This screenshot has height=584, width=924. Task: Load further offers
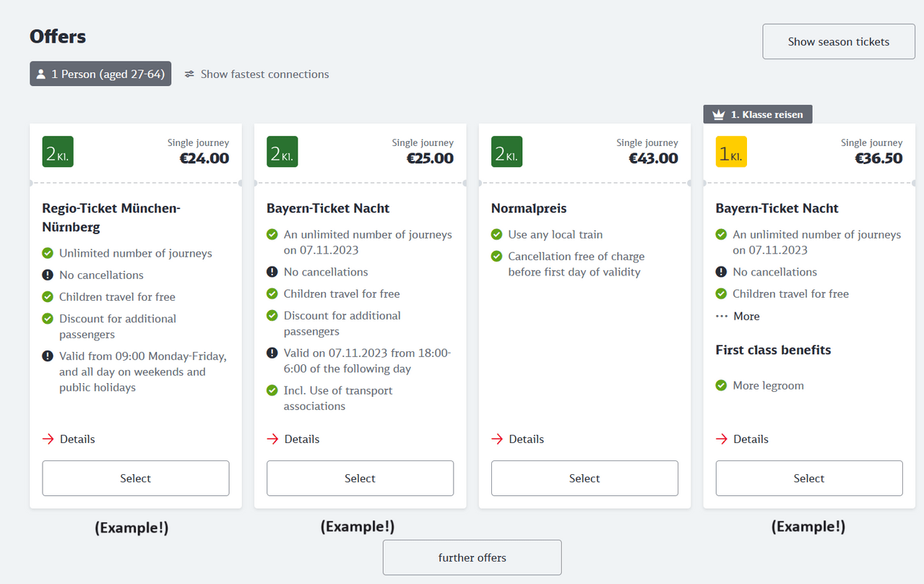click(x=472, y=557)
